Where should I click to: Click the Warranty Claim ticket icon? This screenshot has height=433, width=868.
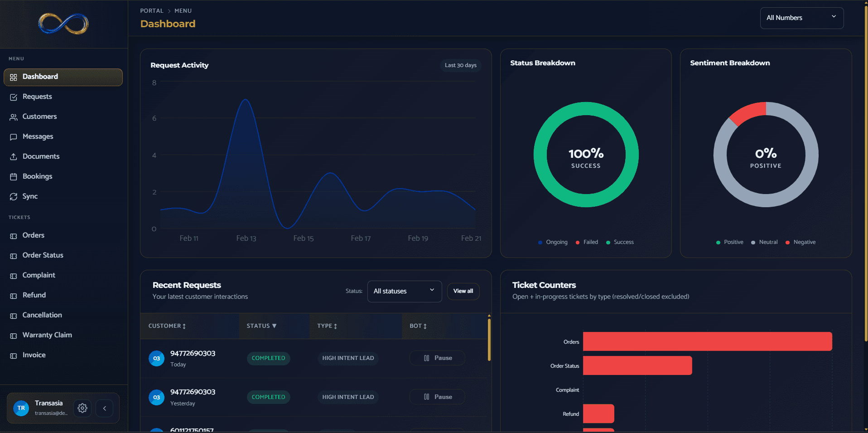coord(14,335)
